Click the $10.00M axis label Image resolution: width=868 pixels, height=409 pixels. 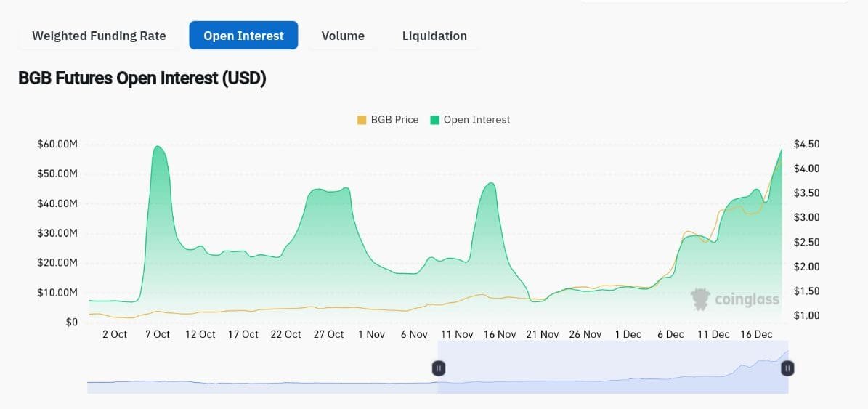57,292
